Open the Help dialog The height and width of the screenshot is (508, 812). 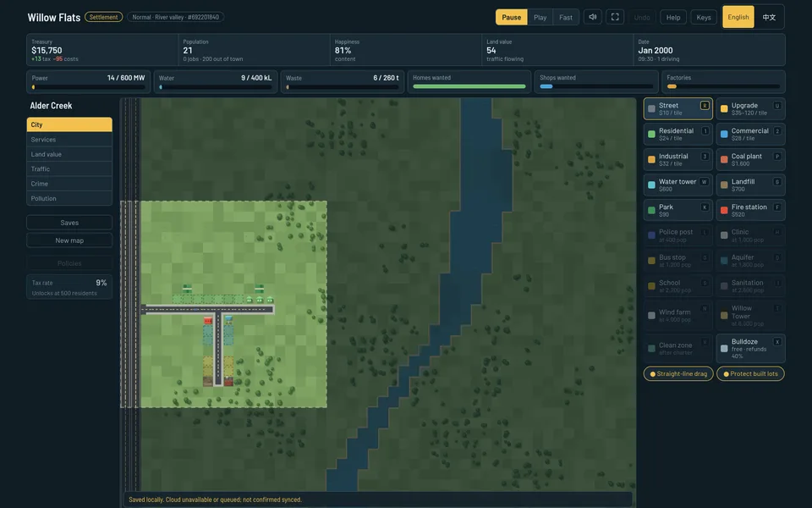click(x=673, y=17)
